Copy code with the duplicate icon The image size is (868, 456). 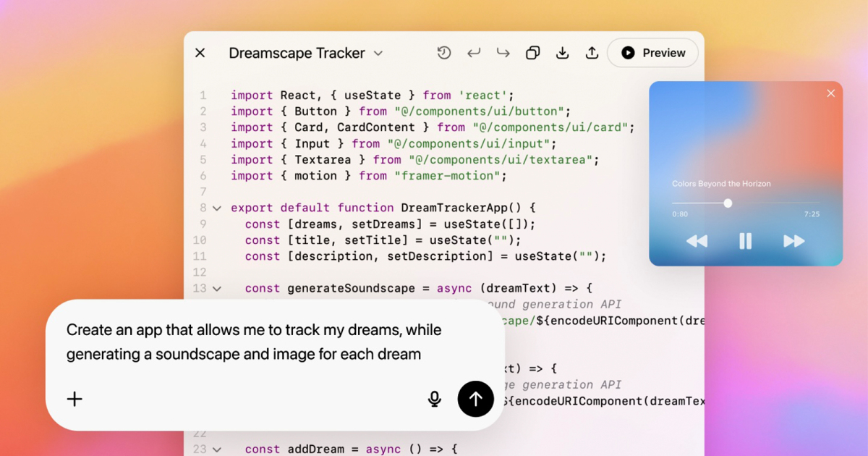(533, 53)
